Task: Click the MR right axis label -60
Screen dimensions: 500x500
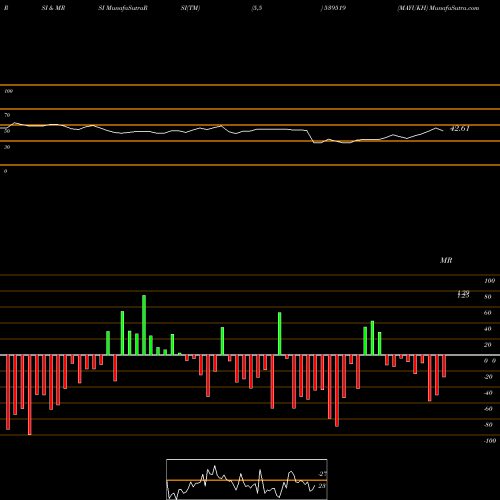Action: click(x=488, y=409)
